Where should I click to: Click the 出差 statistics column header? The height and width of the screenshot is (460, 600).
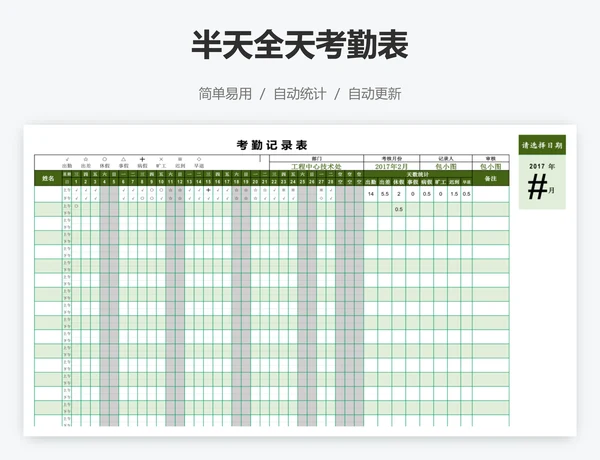[x=385, y=182]
